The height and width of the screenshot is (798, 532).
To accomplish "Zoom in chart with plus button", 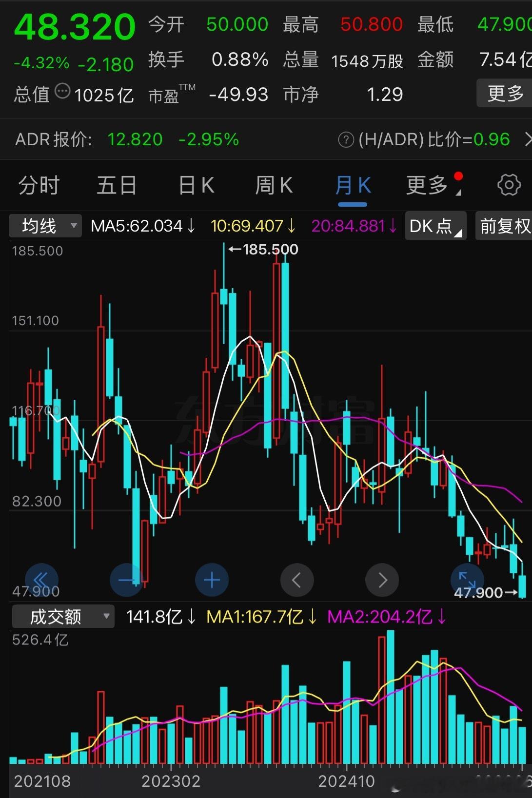I will tap(212, 580).
